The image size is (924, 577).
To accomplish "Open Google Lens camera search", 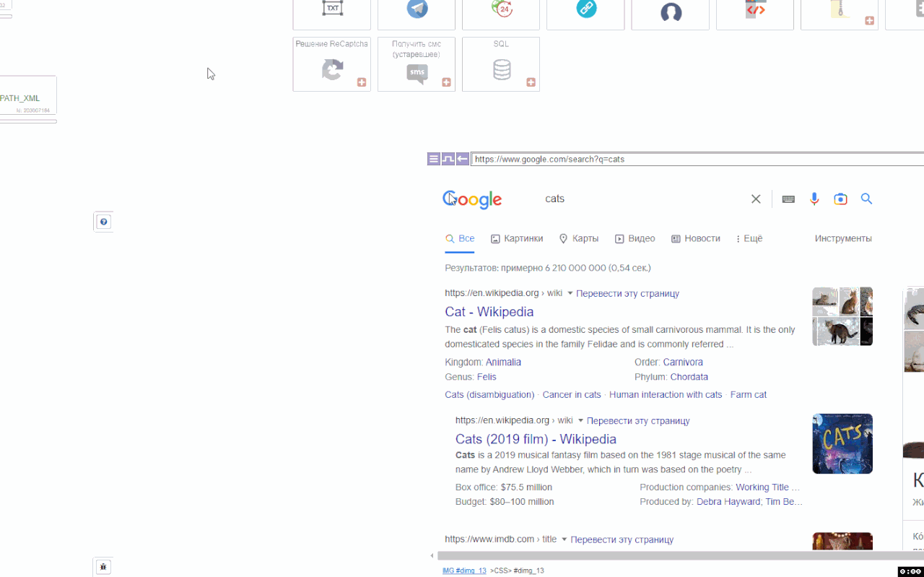I will click(840, 199).
